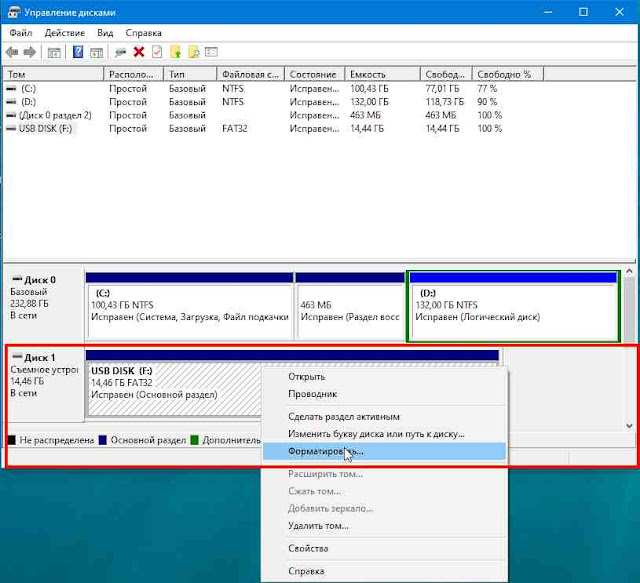Click the green Дополнительный legend swatch
Viewport: 640px width, 583px height.
coord(195,440)
